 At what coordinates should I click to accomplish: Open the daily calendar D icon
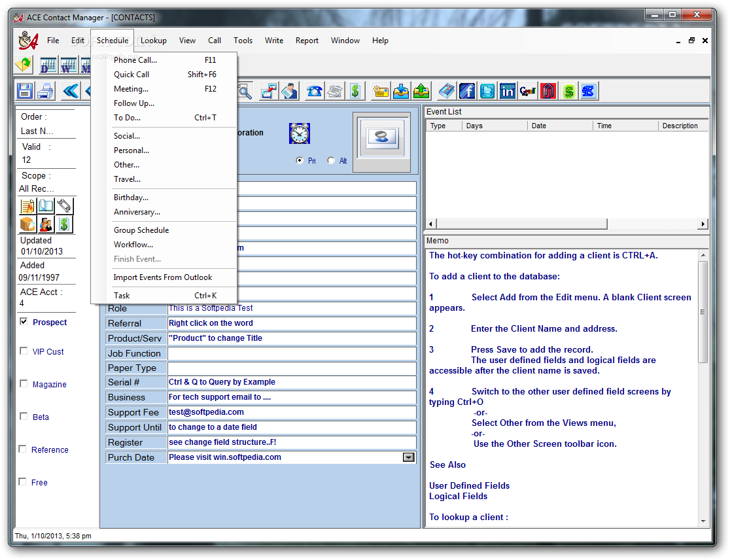(x=48, y=65)
